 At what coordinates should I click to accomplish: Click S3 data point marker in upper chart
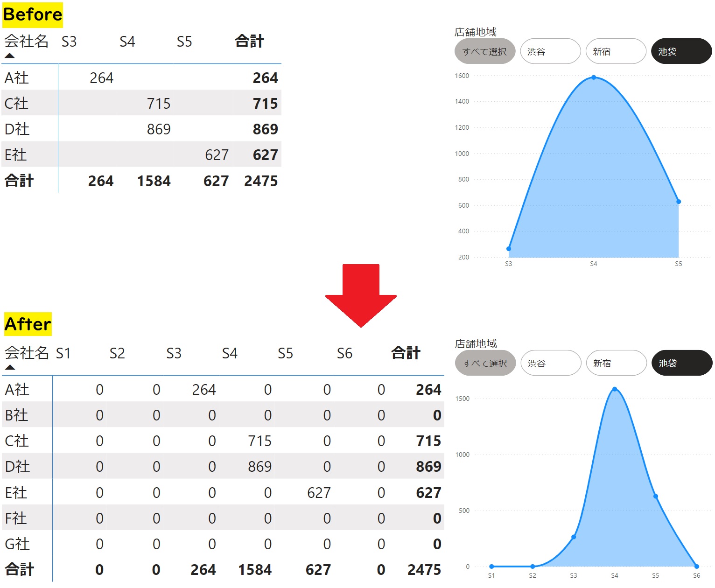[509, 249]
